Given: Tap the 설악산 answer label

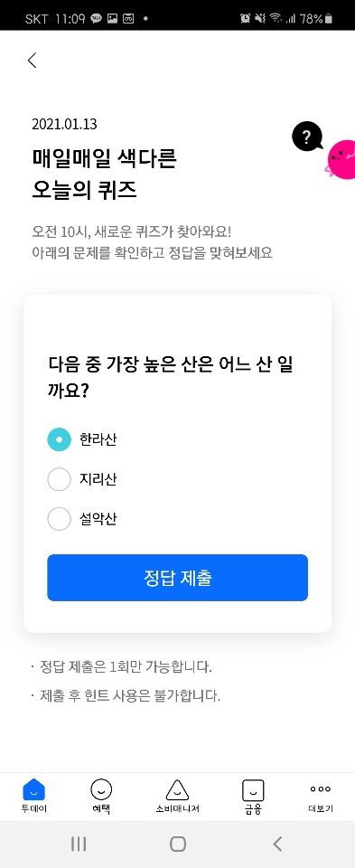Looking at the screenshot, I should [98, 519].
